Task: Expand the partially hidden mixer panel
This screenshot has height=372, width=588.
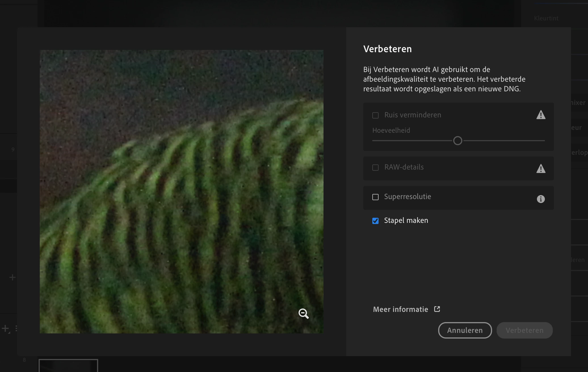Action: tap(578, 103)
